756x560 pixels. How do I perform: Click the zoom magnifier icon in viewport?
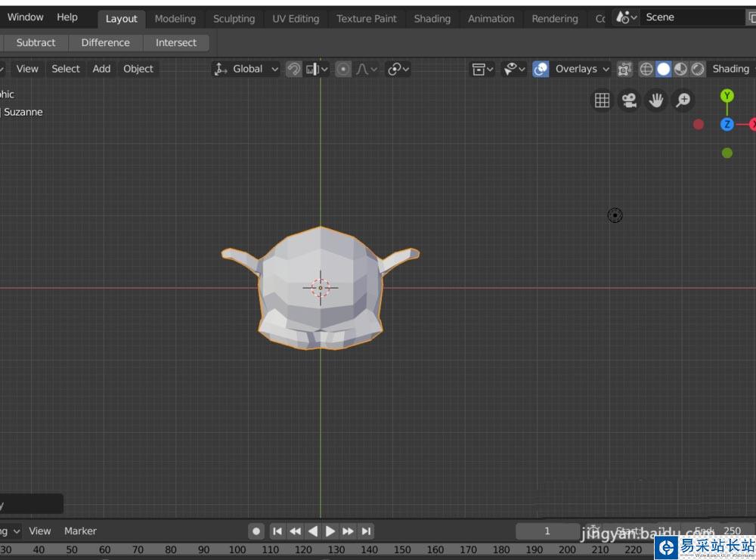(x=683, y=101)
